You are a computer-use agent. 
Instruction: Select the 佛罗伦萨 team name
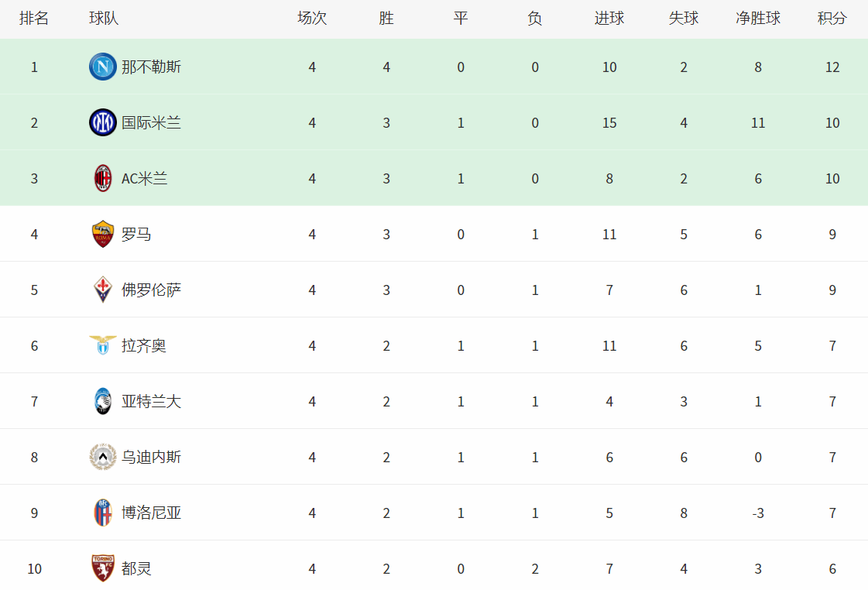coord(151,290)
